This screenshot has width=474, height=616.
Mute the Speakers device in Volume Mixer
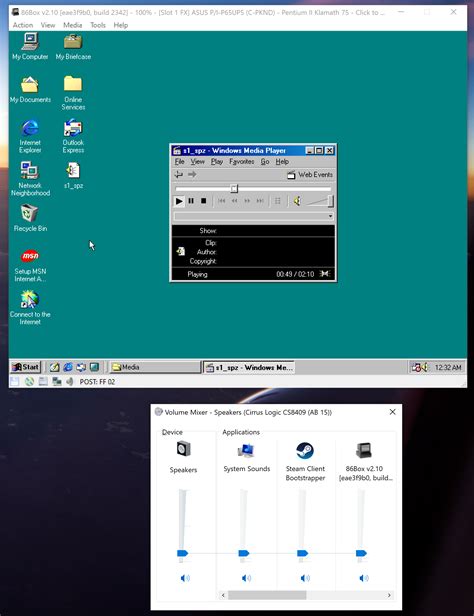click(185, 578)
